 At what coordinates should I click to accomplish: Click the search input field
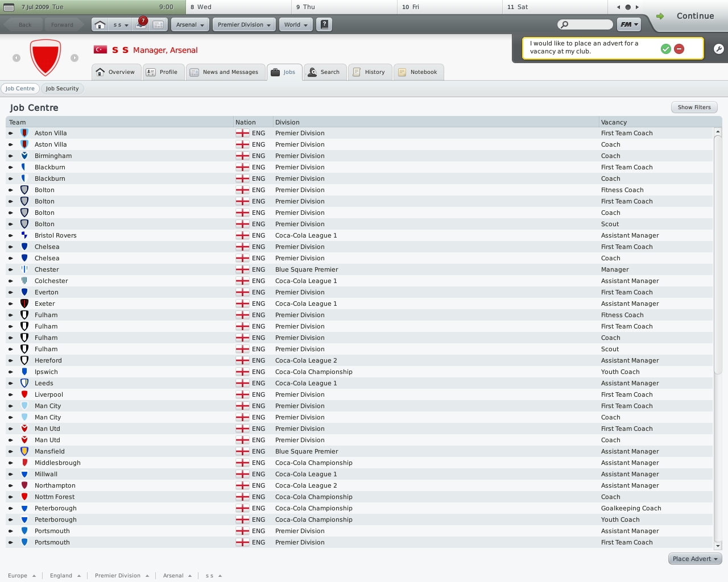pyautogui.click(x=589, y=24)
